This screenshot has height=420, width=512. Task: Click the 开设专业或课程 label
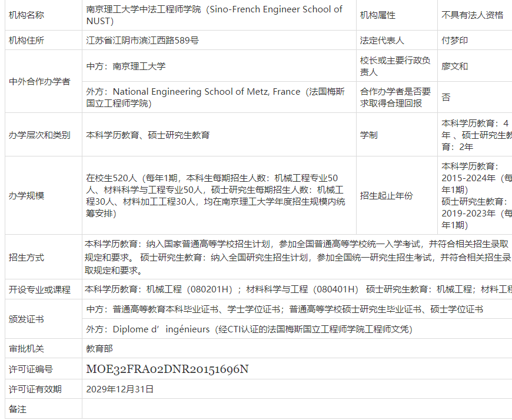click(39, 290)
